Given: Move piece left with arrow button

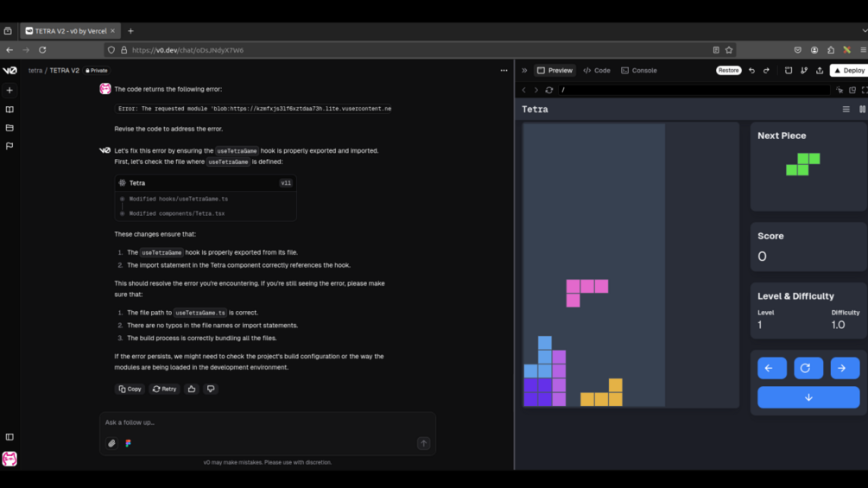Looking at the screenshot, I should 771,368.
